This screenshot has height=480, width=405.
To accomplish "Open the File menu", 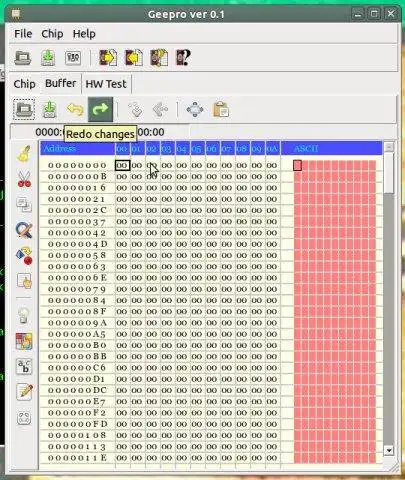I will (x=23, y=34).
